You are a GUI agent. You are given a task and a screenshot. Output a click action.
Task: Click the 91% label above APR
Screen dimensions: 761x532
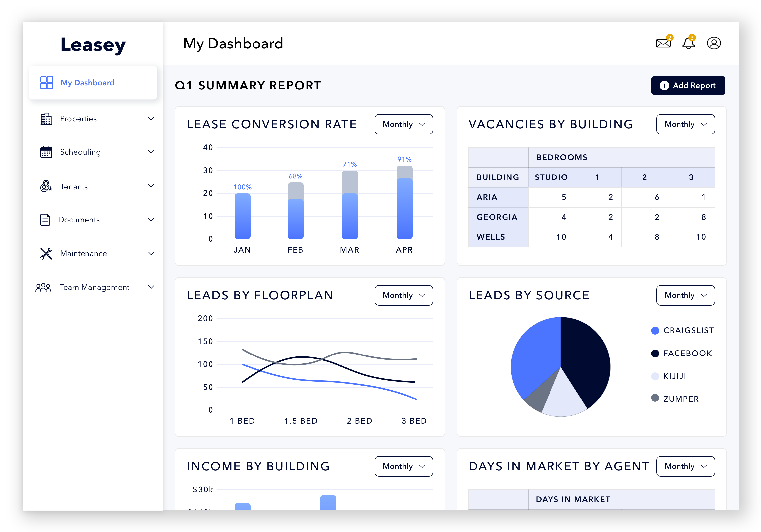click(x=404, y=159)
